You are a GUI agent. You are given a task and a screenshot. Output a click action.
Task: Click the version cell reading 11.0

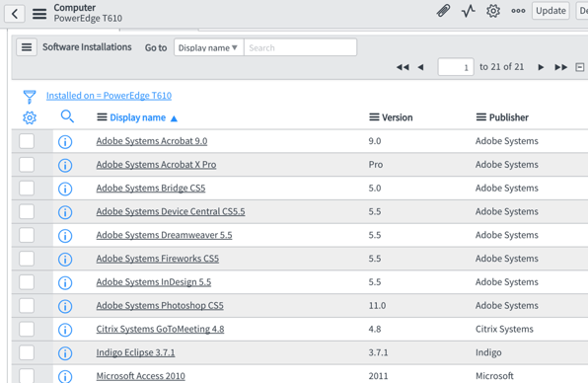click(x=377, y=306)
